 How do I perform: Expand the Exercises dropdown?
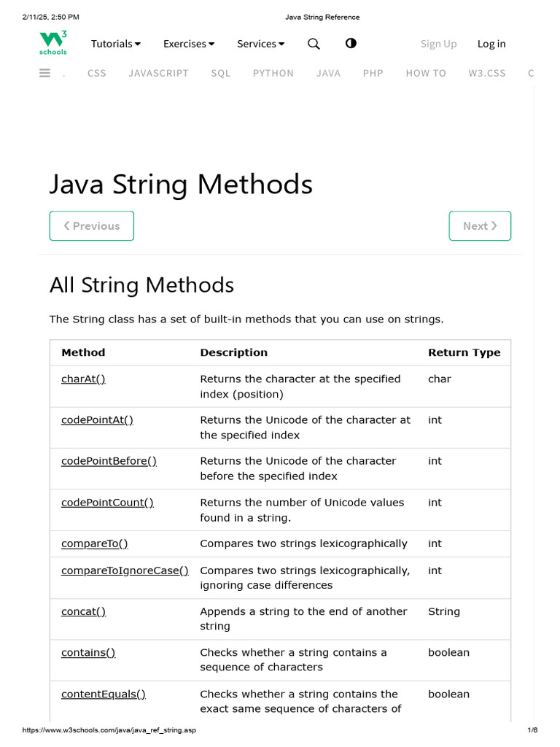(189, 44)
